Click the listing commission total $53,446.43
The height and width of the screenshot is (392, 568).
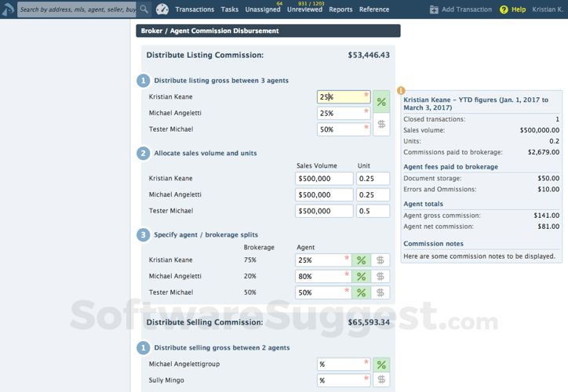click(x=369, y=55)
